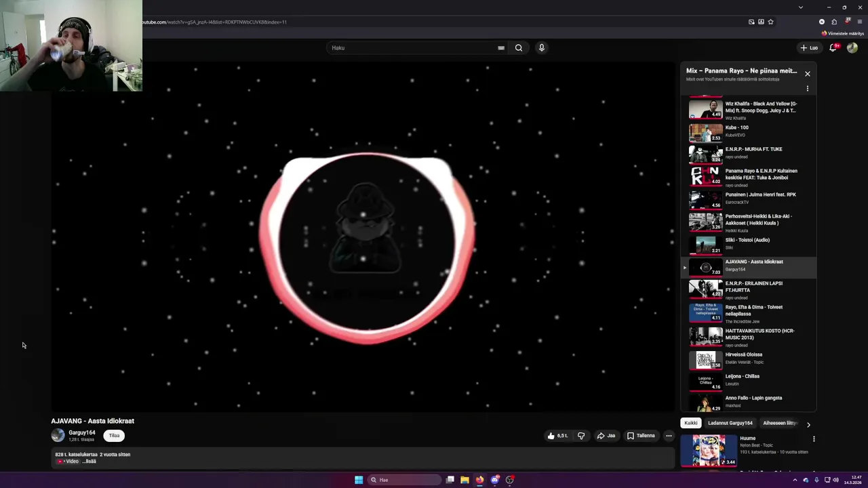Select the Kaikki filter chip
Viewport: 868px width, 488px height.
tap(690, 423)
